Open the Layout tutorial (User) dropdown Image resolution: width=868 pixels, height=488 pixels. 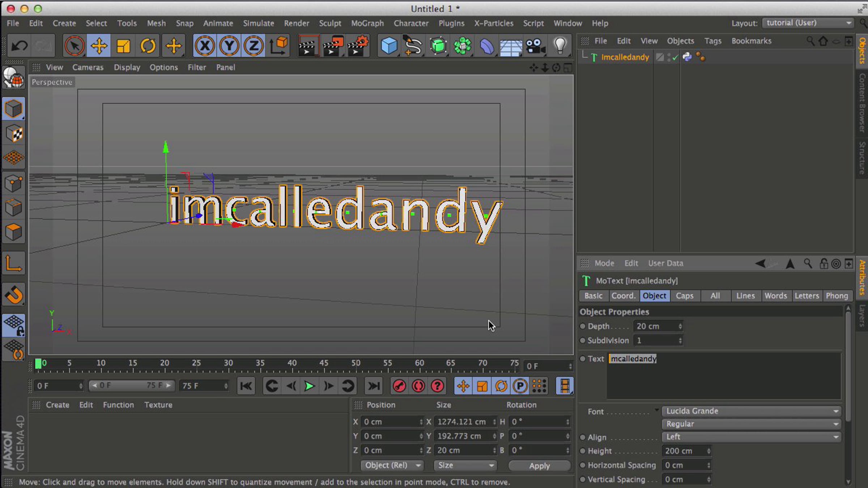[808, 23]
